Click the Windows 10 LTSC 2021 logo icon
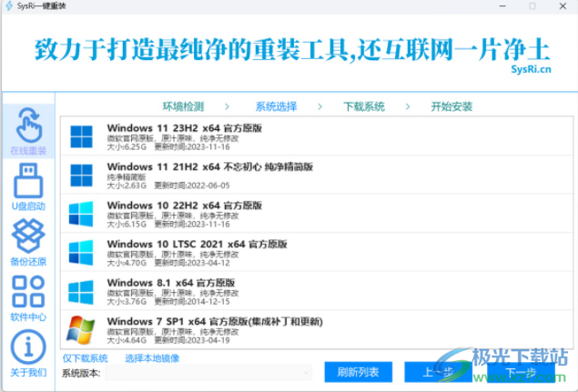Viewport: 578px width, 392px height. (81, 253)
